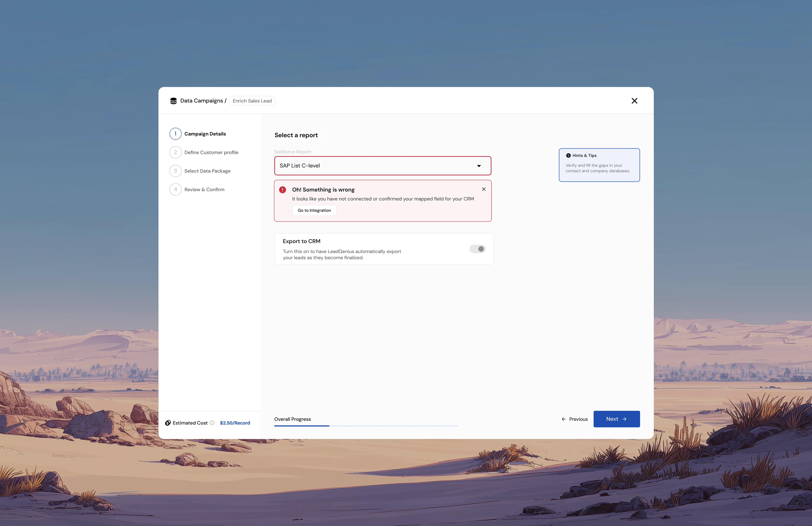The width and height of the screenshot is (812, 526).
Task: Click the Overall Progress bar
Action: [366, 426]
